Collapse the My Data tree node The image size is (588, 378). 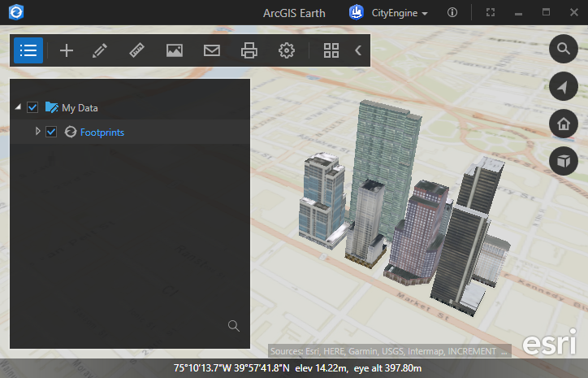click(x=18, y=107)
